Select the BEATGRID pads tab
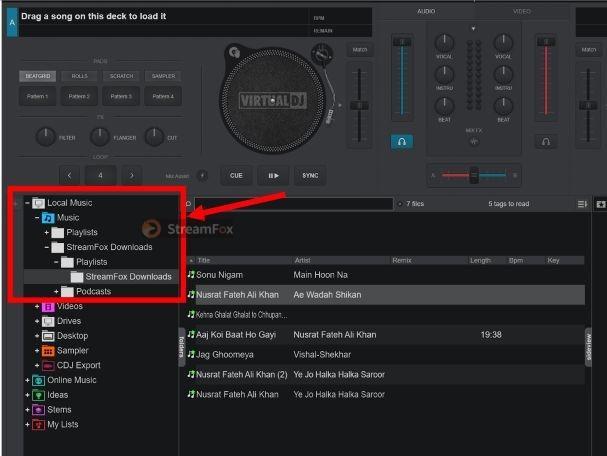The image size is (607, 456). (38, 76)
